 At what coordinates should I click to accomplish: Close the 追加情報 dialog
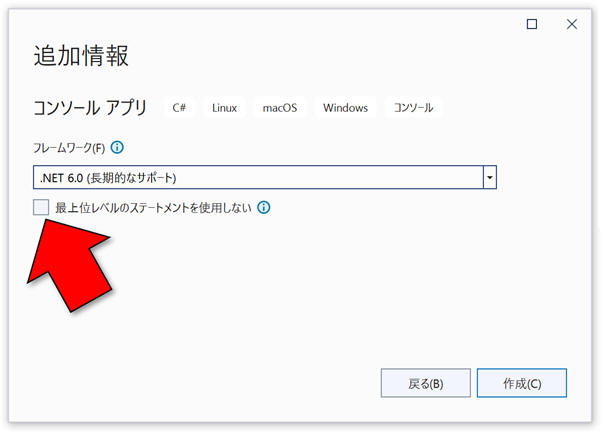click(x=572, y=24)
